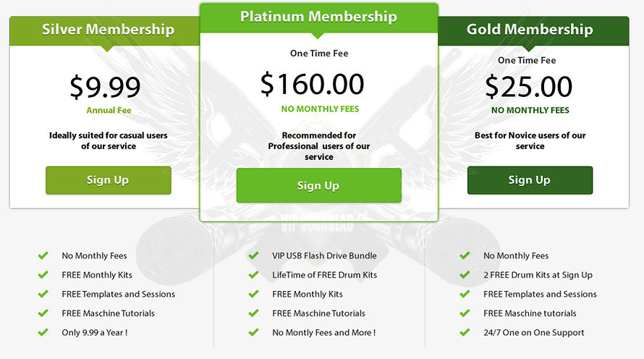Click the $160.00 Platinum price
This screenshot has height=359, width=644.
(x=312, y=84)
